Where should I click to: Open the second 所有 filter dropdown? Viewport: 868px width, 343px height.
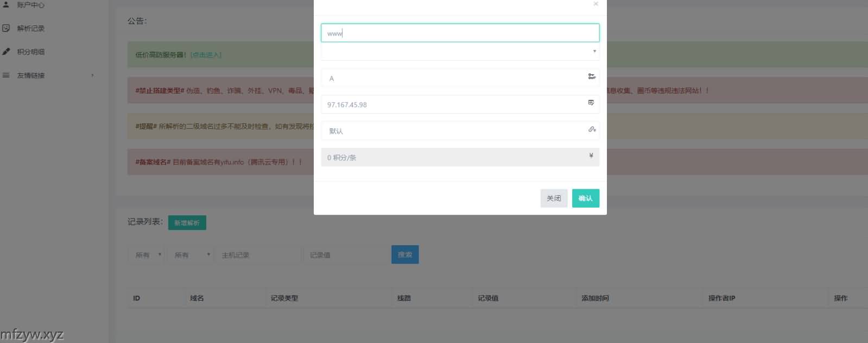(x=192, y=255)
